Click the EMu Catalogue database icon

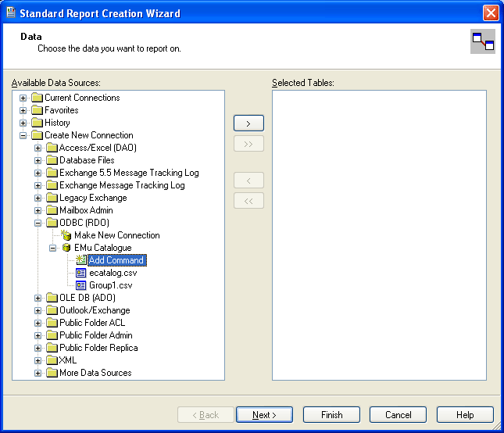(66, 248)
